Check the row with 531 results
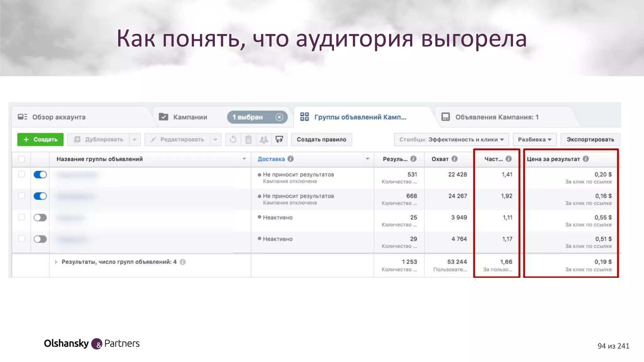 pos(21,174)
